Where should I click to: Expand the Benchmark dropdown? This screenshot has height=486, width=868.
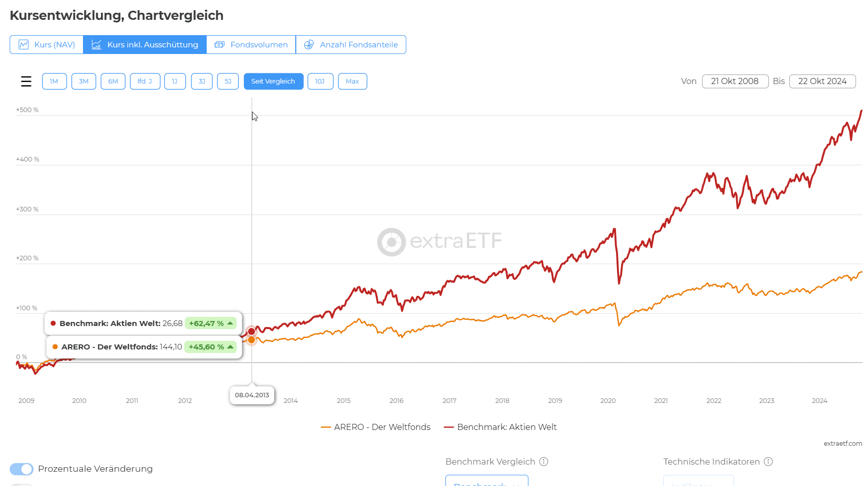coord(487,482)
